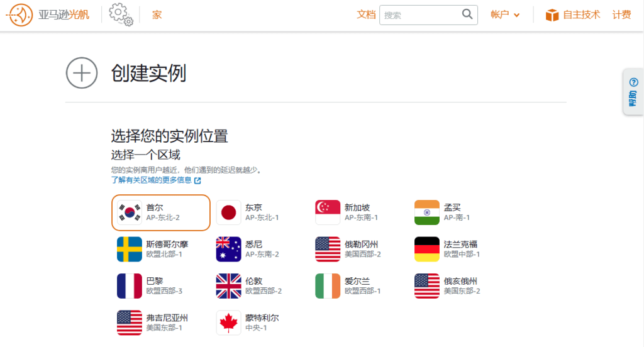
Task: Open the 帮助 help side tab
Action: tap(633, 92)
